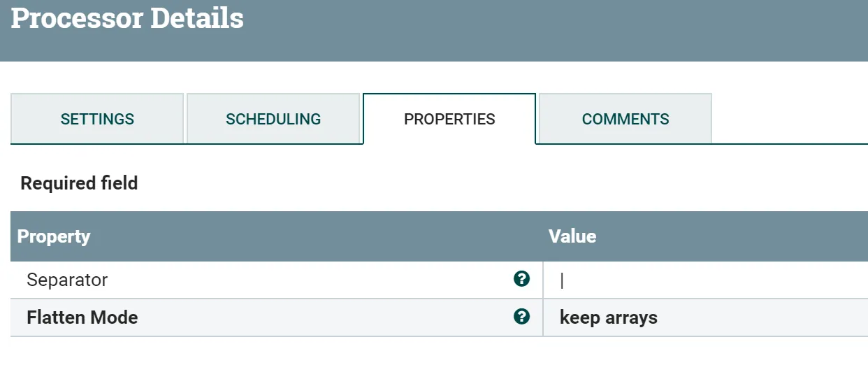Click the Value column header
The height and width of the screenshot is (379, 868).
pos(572,236)
